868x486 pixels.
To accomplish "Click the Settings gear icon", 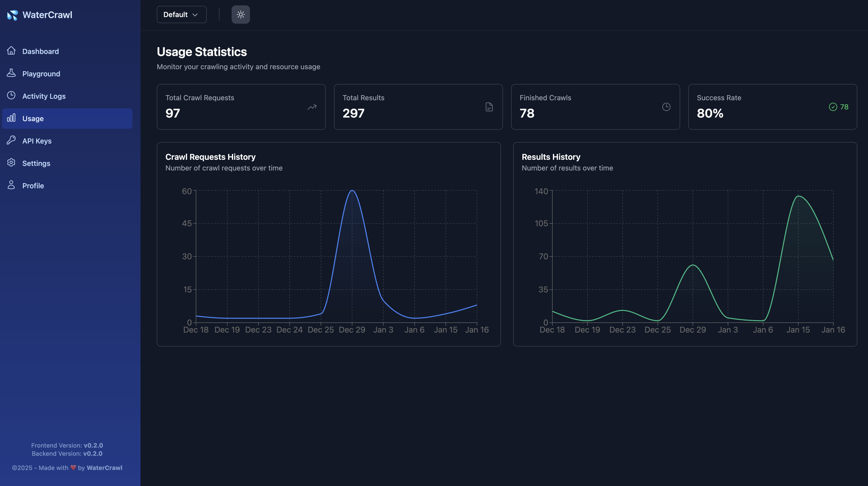I will pos(11,163).
